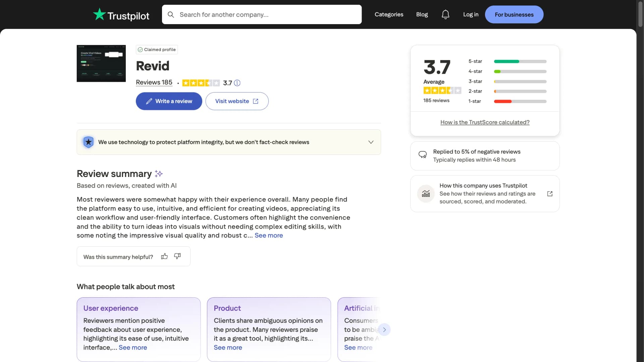This screenshot has width=644, height=362.
Task: Click the Trustpilot star logo
Action: coord(100,14)
